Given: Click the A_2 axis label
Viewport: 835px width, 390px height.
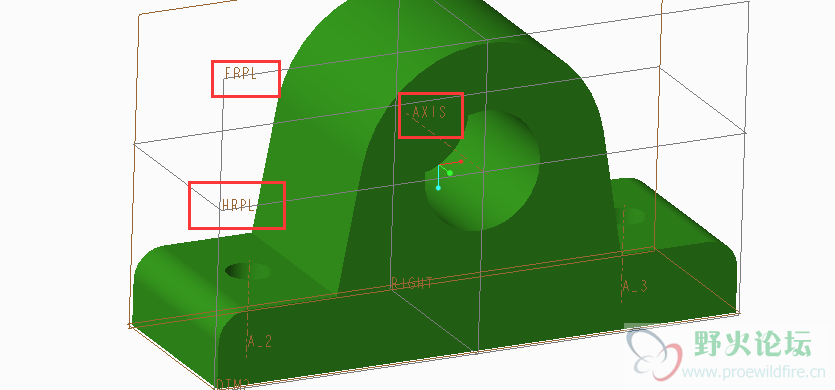Looking at the screenshot, I should pos(260,342).
